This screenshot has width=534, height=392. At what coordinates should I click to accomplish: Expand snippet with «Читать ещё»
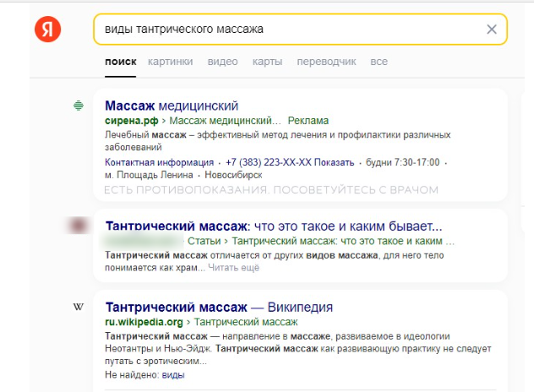233,268
